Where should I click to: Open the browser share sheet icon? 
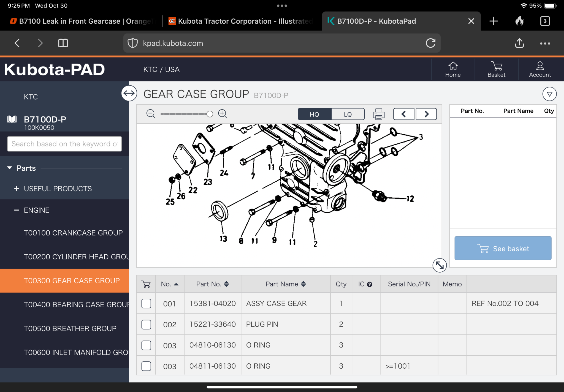click(519, 43)
